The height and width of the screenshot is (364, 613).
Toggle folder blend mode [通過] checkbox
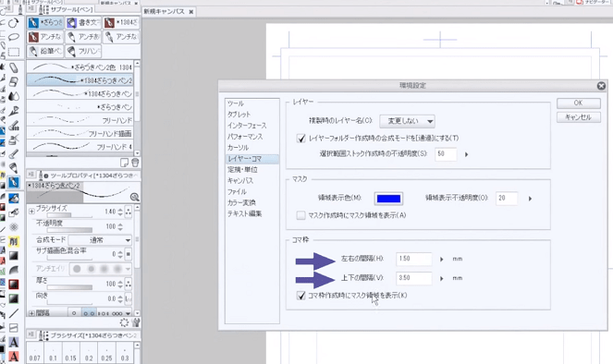point(301,139)
